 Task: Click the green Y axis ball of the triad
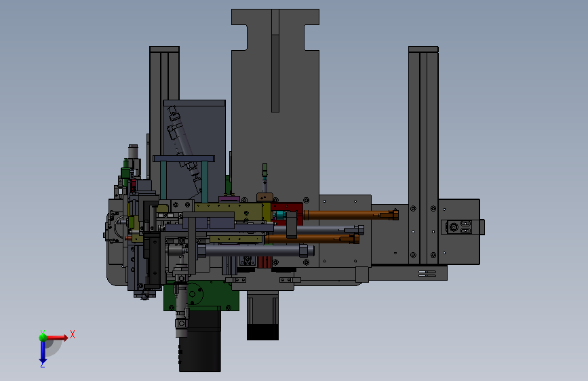click(x=43, y=337)
